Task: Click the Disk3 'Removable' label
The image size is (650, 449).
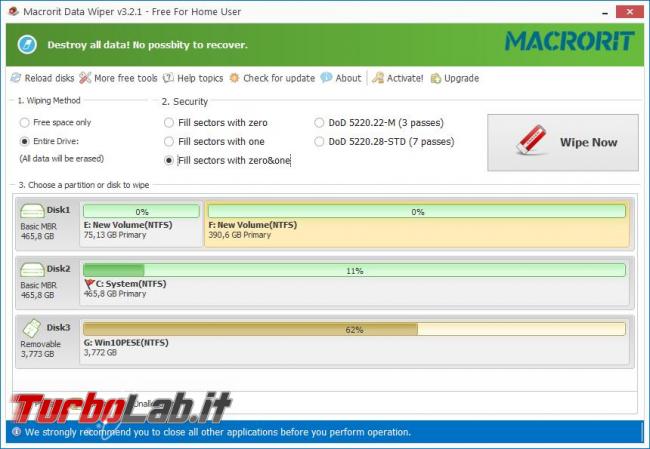Action: (x=41, y=344)
